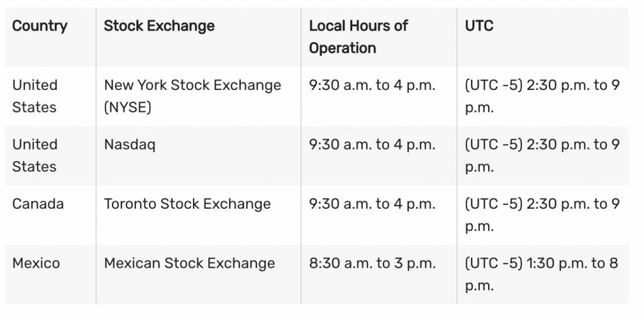The height and width of the screenshot is (320, 644).
Task: Click the UTC time for the Nasdaq row
Action: click(x=542, y=155)
